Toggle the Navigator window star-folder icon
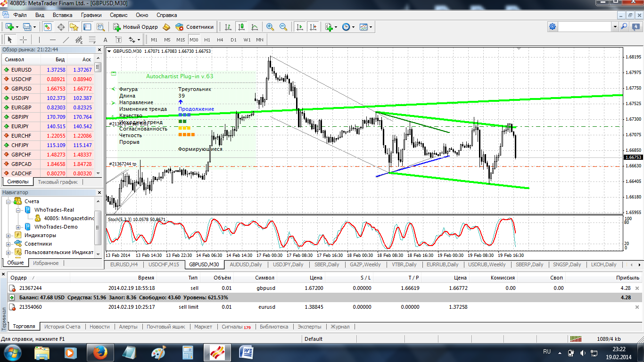This screenshot has height=362, width=644. 74,27
